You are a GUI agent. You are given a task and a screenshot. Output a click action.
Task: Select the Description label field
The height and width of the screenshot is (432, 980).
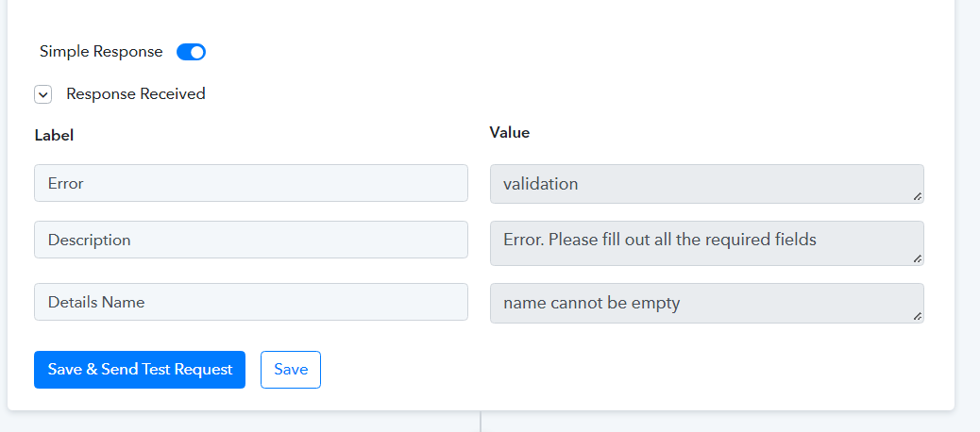250,240
